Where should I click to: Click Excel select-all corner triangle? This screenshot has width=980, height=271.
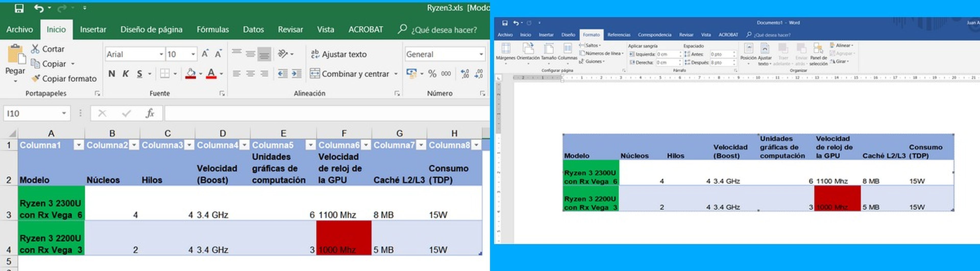12,133
